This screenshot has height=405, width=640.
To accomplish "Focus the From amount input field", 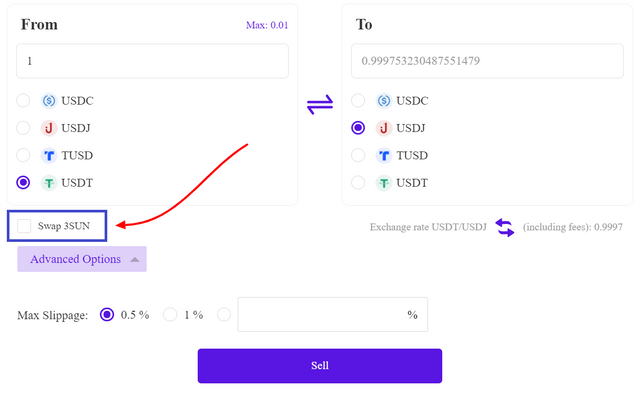I will click(152, 61).
